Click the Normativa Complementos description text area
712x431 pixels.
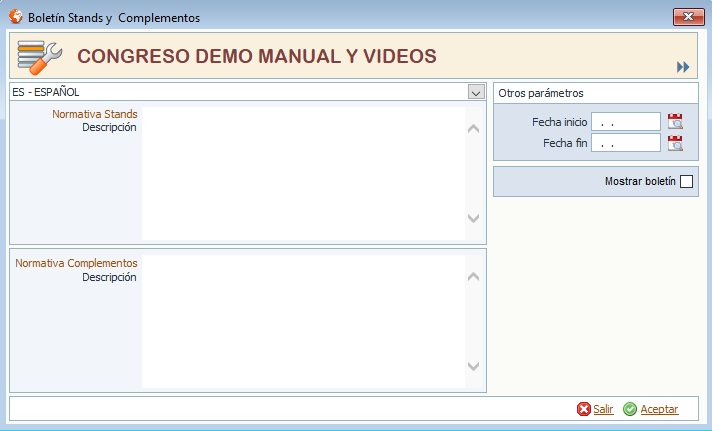tap(303, 322)
